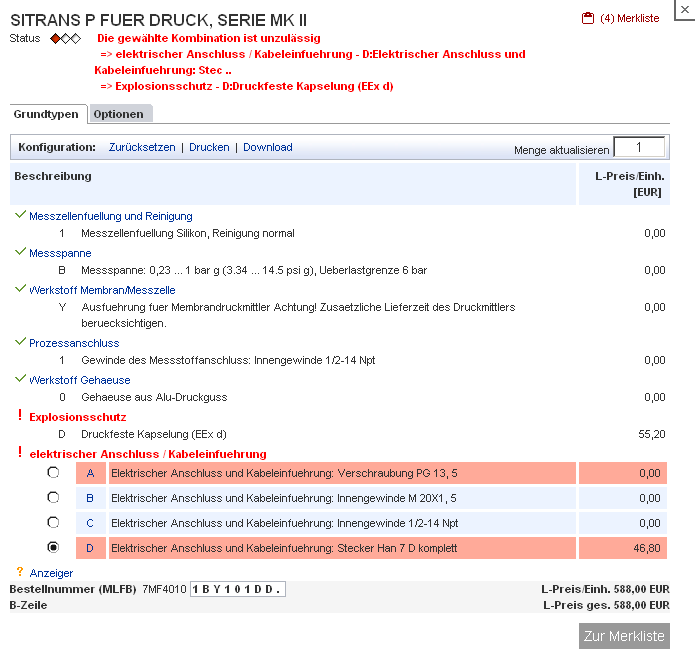The image size is (695, 659).
Task: Expand the Werkstoff Gehaeuse section
Action: click(80, 380)
